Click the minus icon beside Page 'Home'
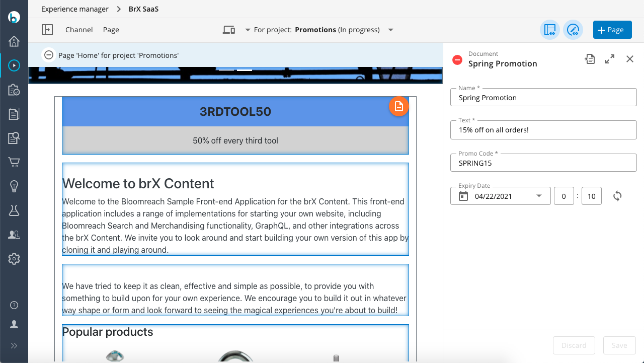The image size is (644, 363). pyautogui.click(x=49, y=55)
